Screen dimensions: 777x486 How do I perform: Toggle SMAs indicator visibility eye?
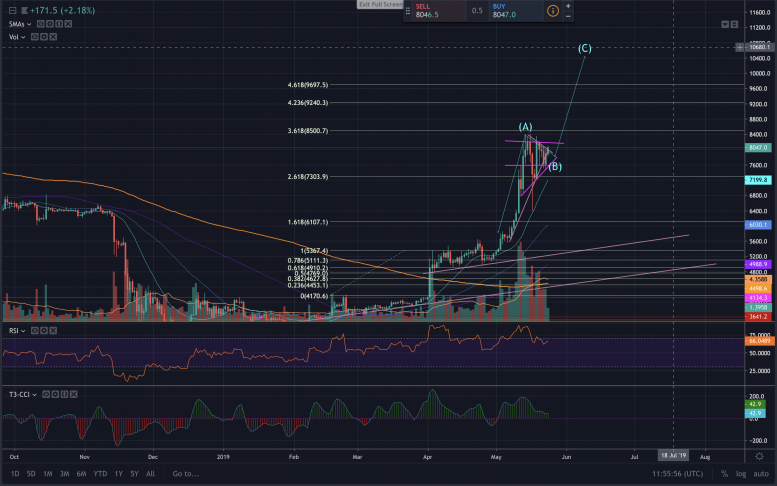pyautogui.click(x=41, y=24)
